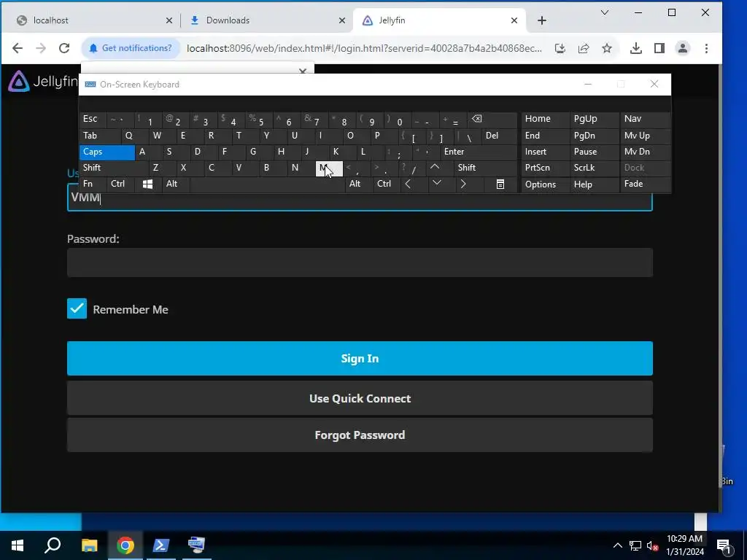Toggle the Caps lock key off
The width and height of the screenshot is (747, 560).
(x=107, y=152)
